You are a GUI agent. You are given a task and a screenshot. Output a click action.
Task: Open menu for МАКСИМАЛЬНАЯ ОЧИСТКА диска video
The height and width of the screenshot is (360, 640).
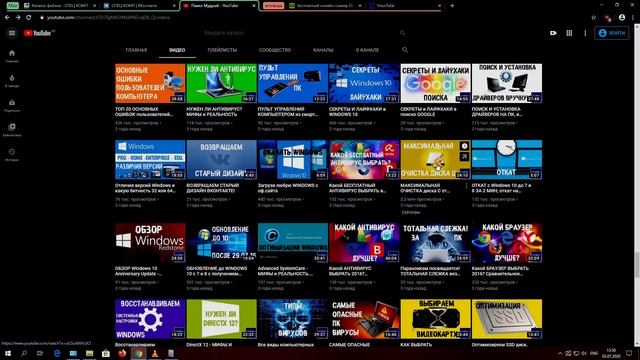[x=466, y=186]
